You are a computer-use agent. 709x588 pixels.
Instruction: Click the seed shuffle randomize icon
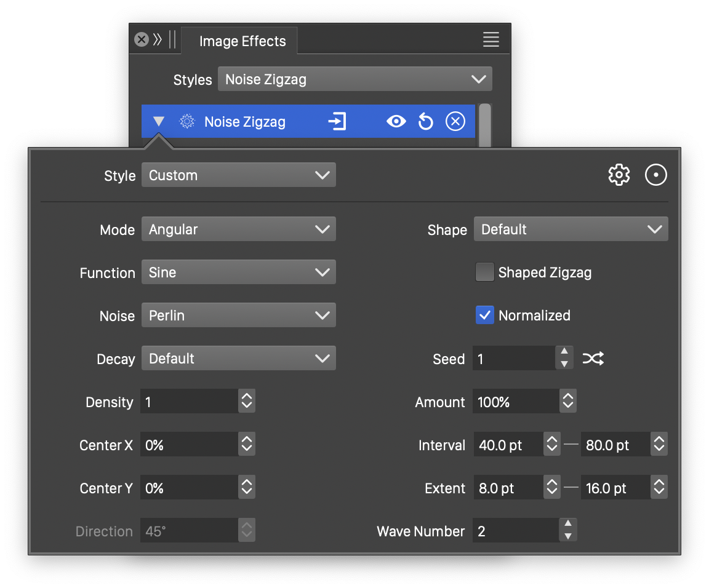[x=593, y=359]
